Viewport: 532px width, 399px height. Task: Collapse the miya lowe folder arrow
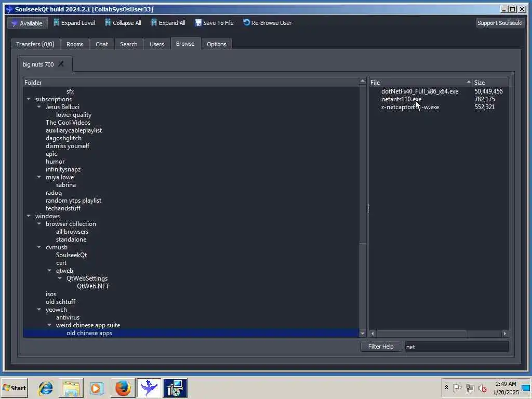39,177
